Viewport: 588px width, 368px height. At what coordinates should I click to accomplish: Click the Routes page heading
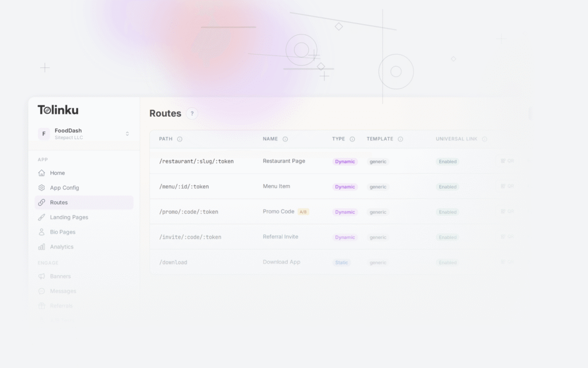[165, 113]
